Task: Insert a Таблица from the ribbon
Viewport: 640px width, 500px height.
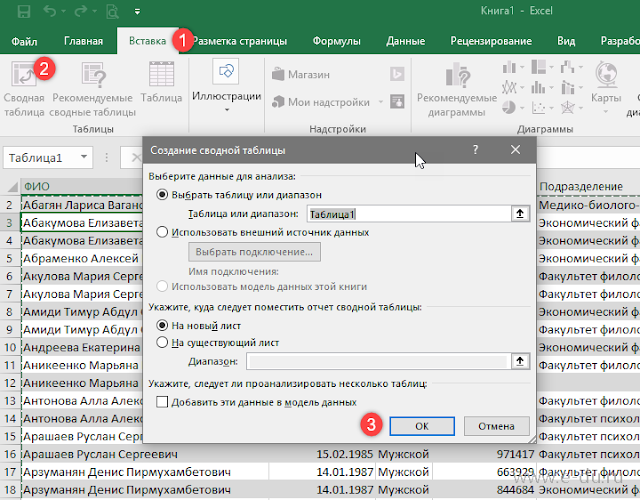Action: click(x=161, y=82)
